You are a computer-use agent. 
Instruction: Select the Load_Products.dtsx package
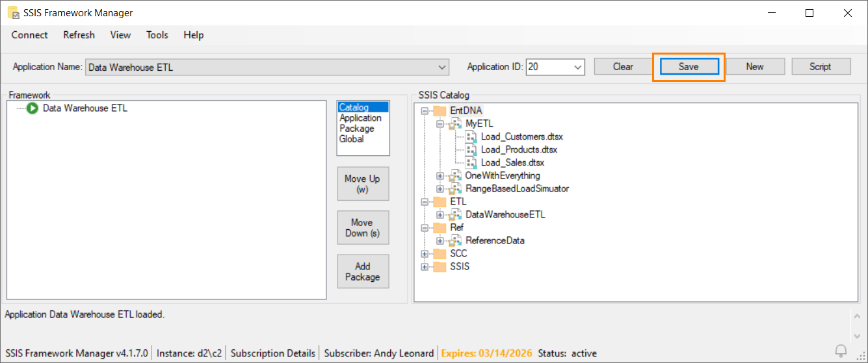518,149
